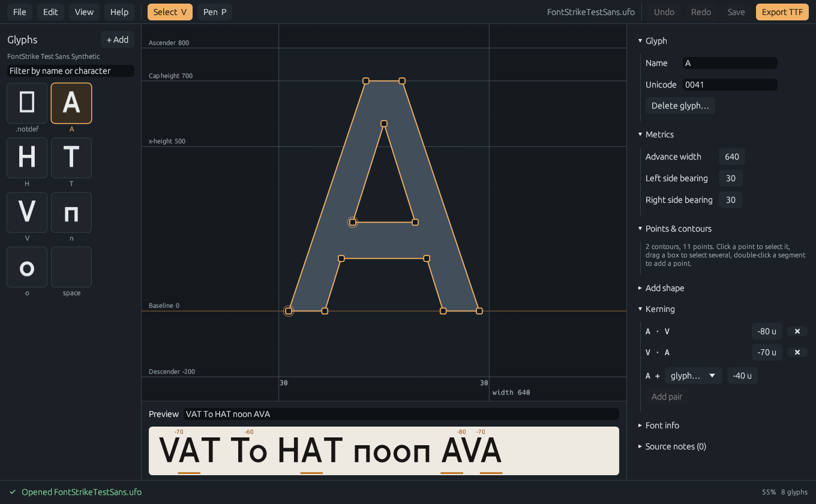Click the Delete glyph… button
Screen dimensions: 816x504
coord(680,106)
